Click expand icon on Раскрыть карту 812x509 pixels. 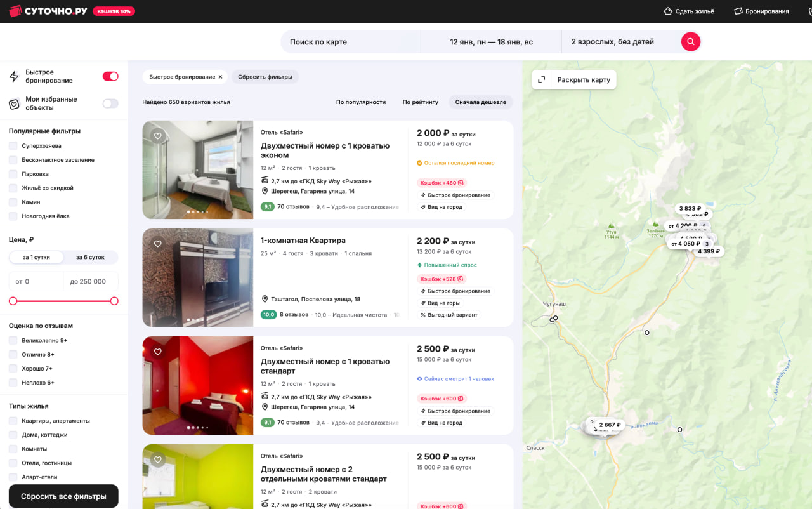pos(542,80)
